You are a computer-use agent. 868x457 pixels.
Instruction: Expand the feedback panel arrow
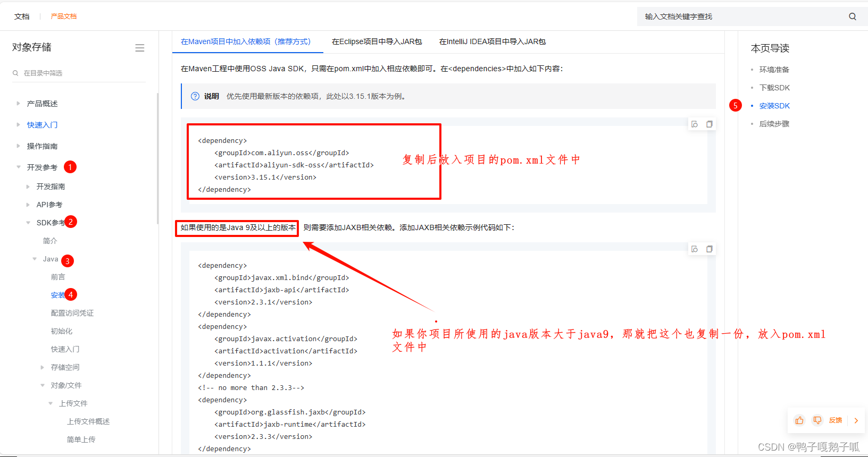(856, 420)
